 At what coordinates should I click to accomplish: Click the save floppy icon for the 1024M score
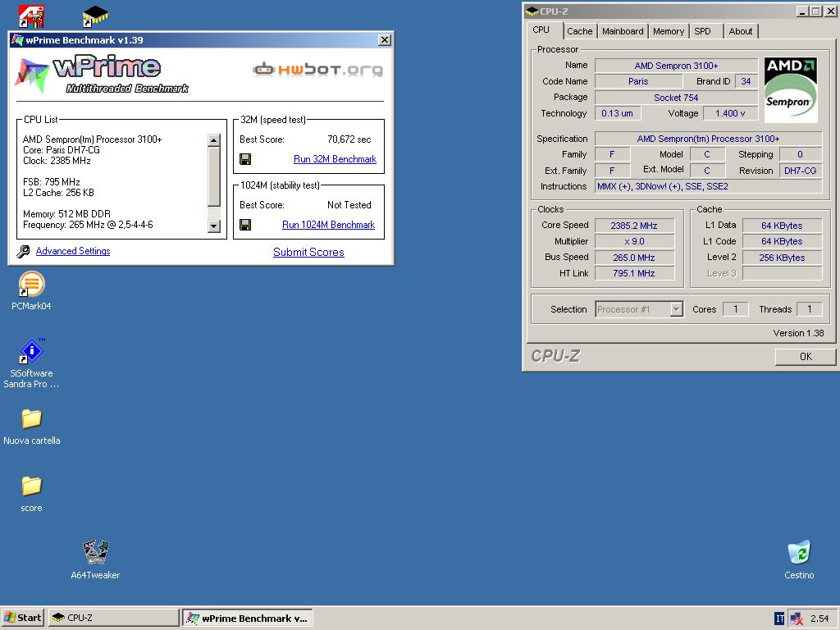point(245,225)
